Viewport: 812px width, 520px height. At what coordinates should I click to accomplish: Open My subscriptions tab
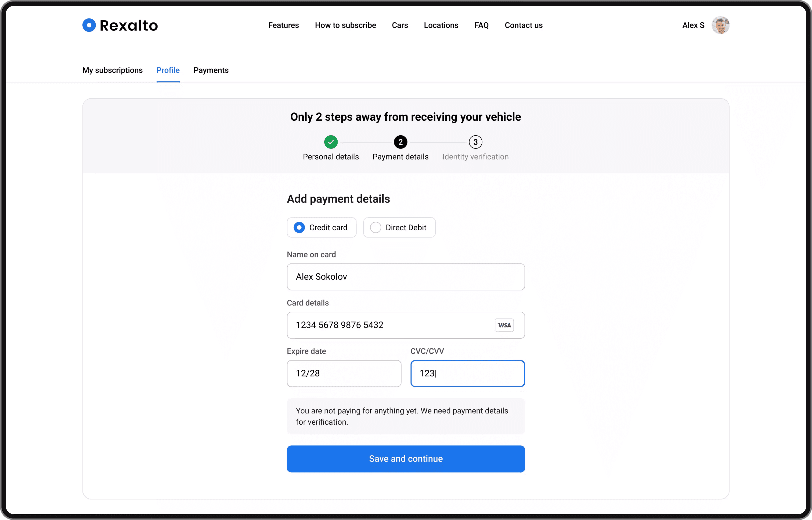(112, 70)
